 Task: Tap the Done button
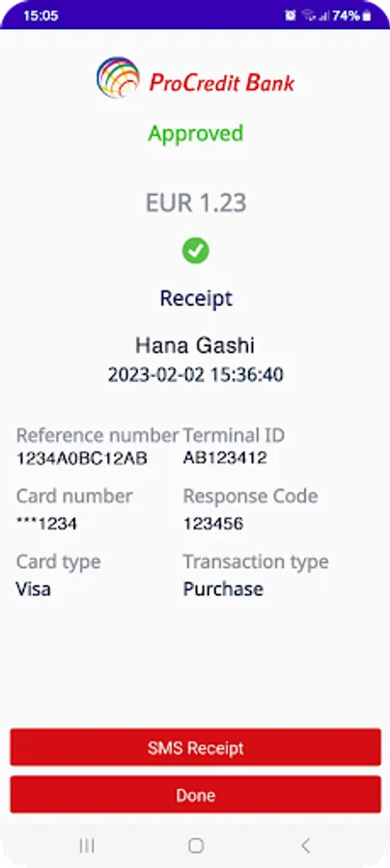[x=196, y=796]
